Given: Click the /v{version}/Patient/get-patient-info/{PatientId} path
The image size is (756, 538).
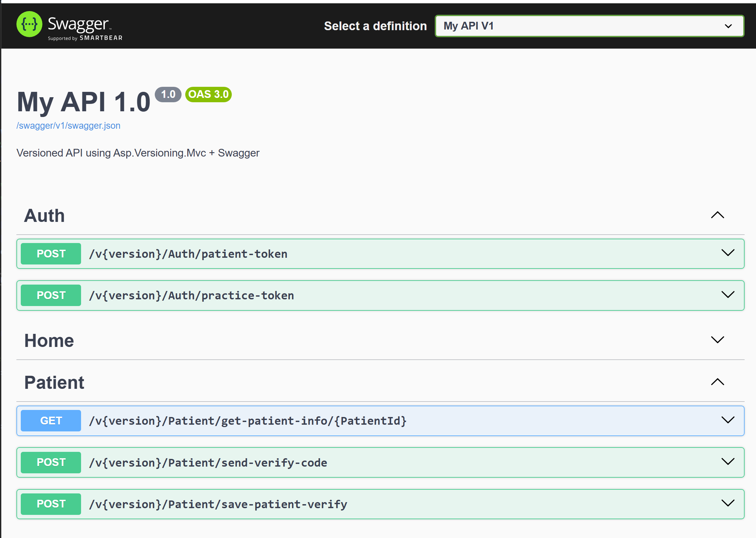Looking at the screenshot, I should tap(248, 421).
